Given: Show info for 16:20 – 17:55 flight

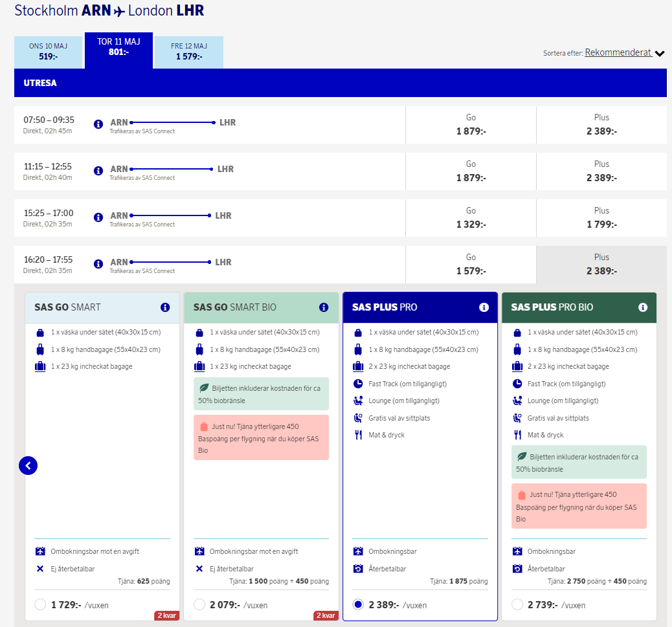Looking at the screenshot, I should tap(98, 264).
